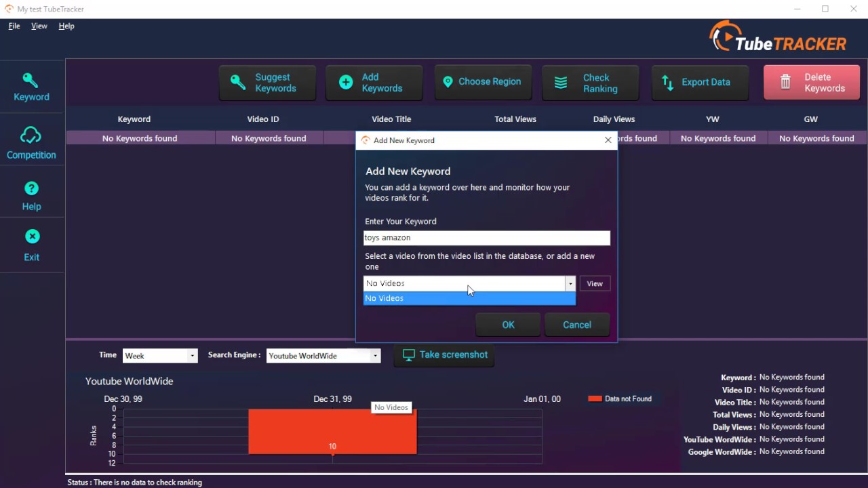Open the View menu
Viewport: 868px width, 488px height.
(x=39, y=26)
